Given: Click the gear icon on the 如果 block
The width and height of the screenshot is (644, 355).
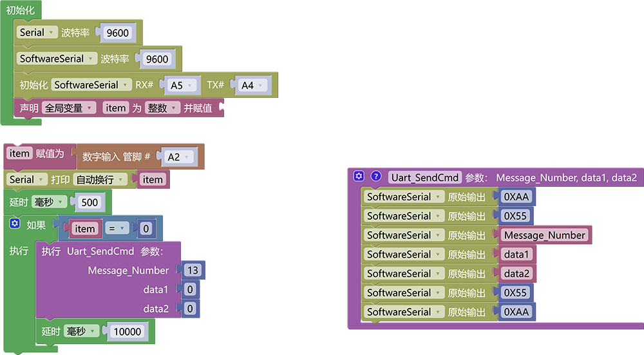Looking at the screenshot, I should [15, 224].
